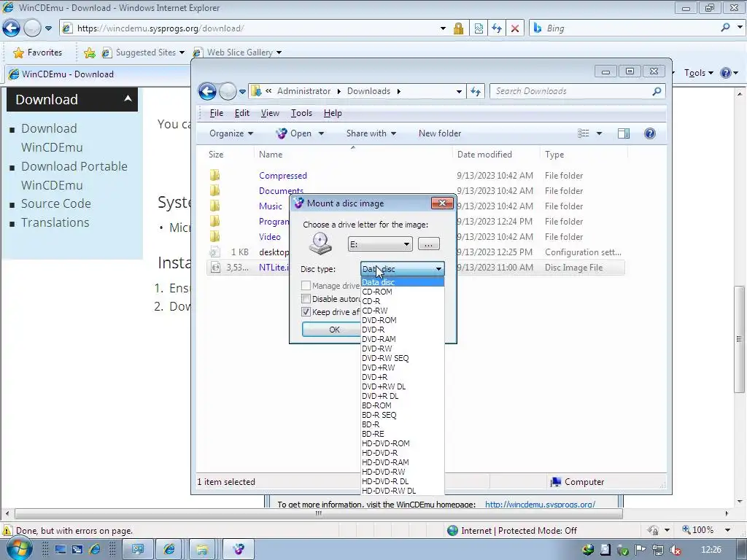Viewport: 747px width, 560px height.
Task: Open the change view options arrow
Action: pyautogui.click(x=599, y=133)
